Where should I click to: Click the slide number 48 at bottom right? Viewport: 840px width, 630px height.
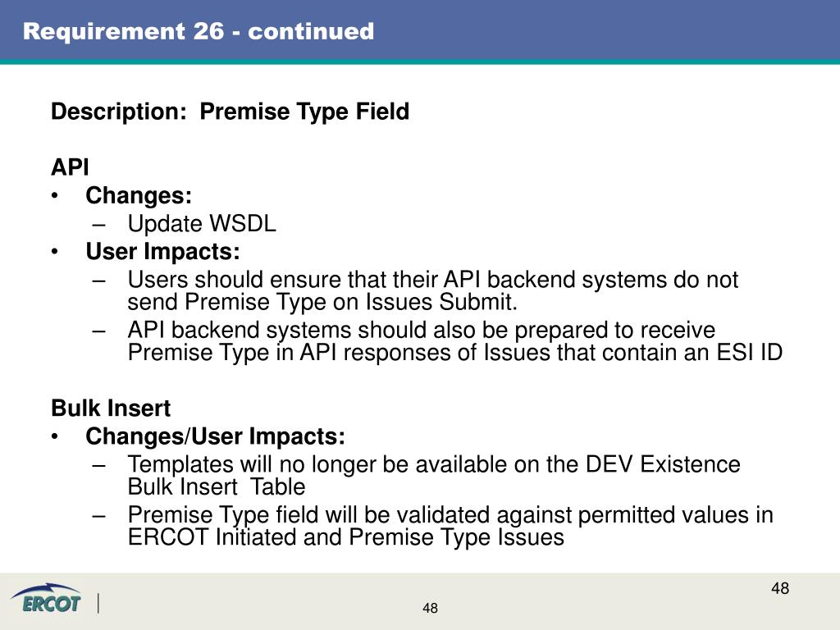(x=780, y=588)
